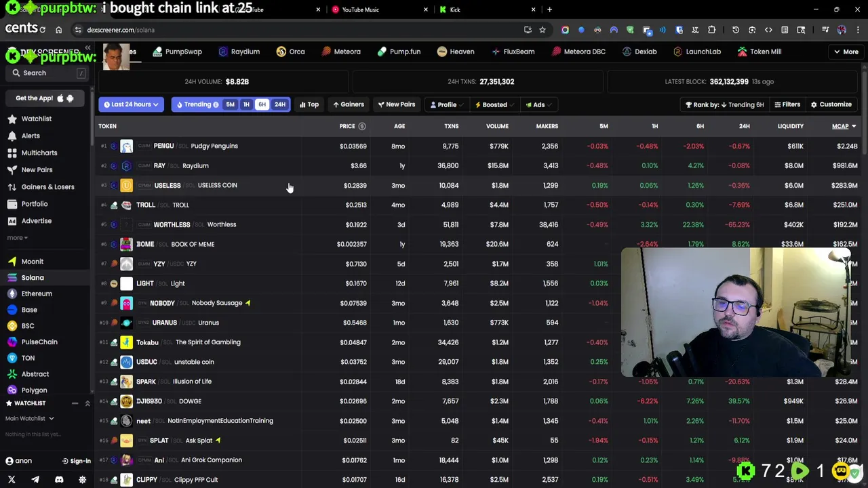Click the PENGU token logo
The height and width of the screenshot is (488, 868).
tap(127, 146)
